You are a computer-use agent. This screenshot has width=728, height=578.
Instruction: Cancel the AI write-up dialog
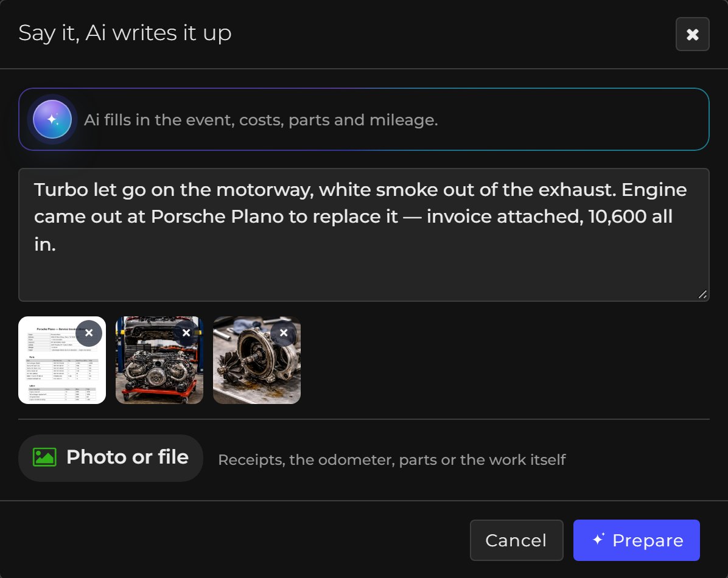tap(516, 540)
